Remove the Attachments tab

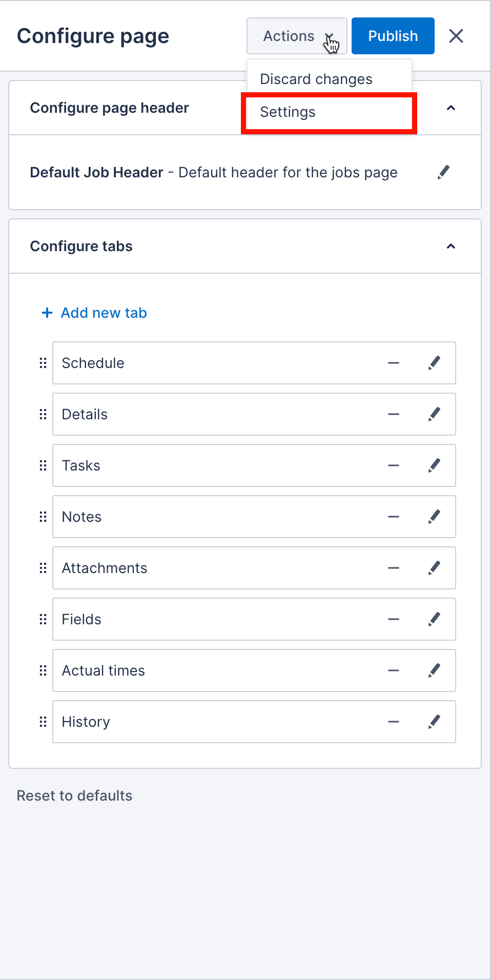click(393, 568)
